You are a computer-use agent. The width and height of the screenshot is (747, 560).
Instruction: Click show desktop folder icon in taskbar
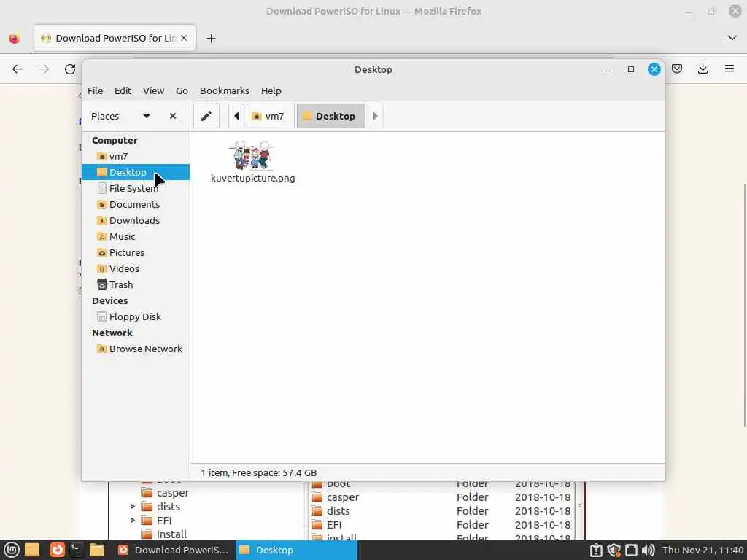32,550
